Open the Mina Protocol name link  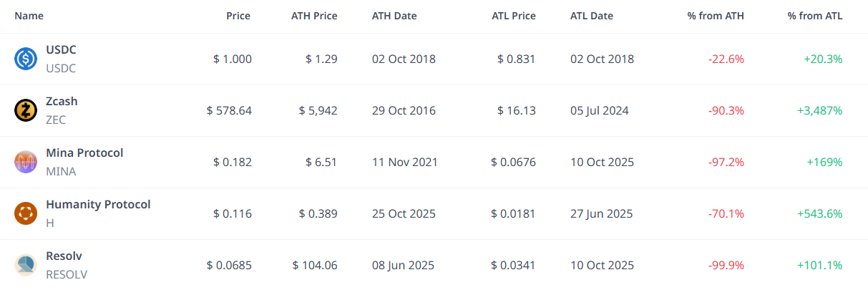[84, 153]
